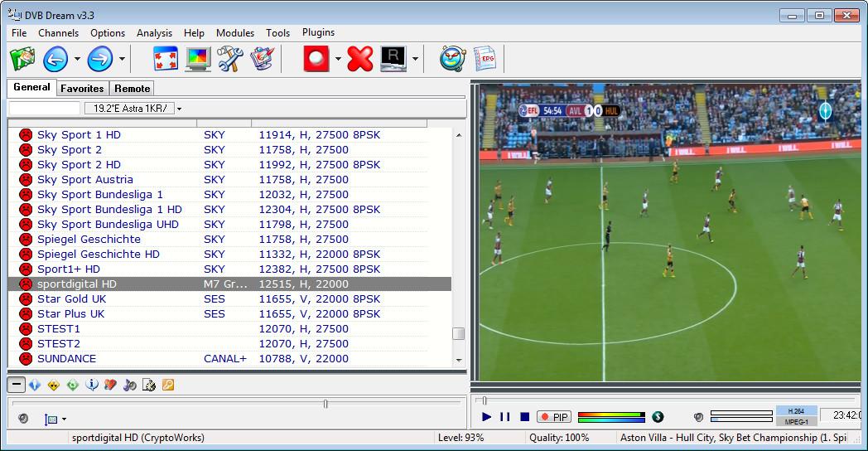Open the Options menu

[108, 32]
